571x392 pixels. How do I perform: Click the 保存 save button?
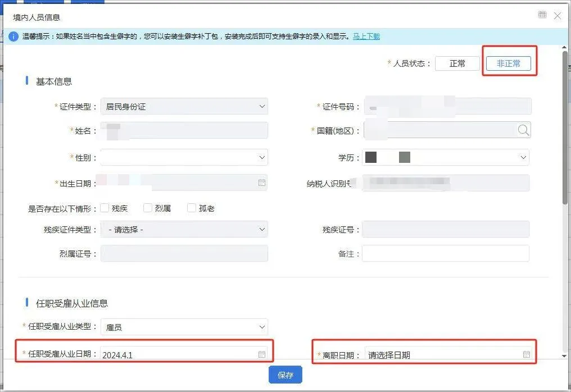coord(285,375)
